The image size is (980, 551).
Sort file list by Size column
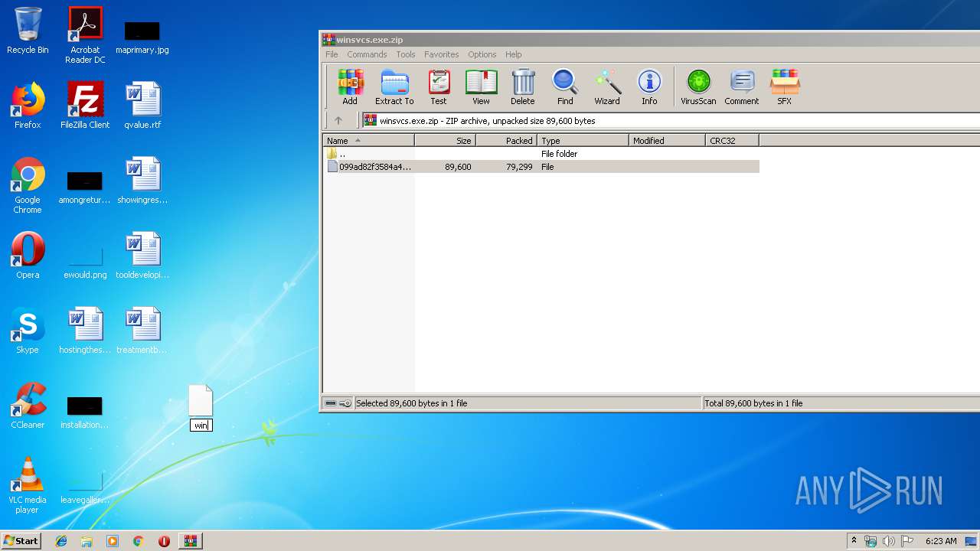pos(446,141)
